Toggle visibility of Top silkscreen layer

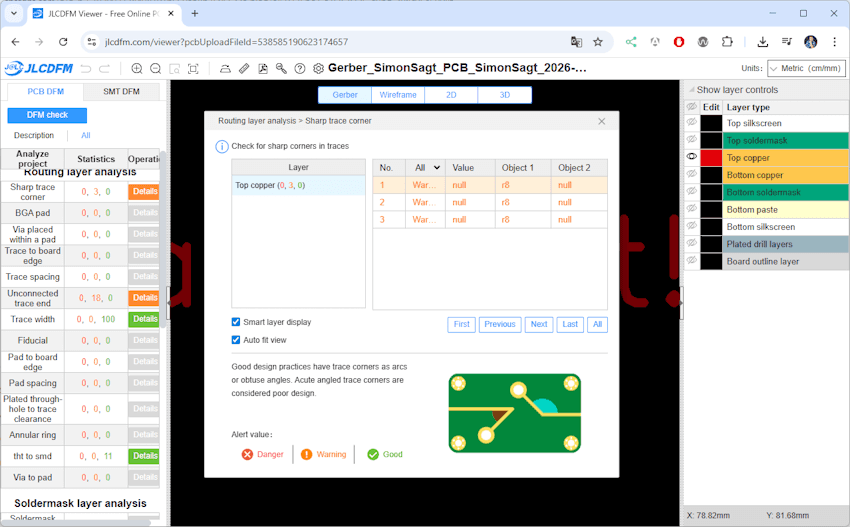(692, 123)
